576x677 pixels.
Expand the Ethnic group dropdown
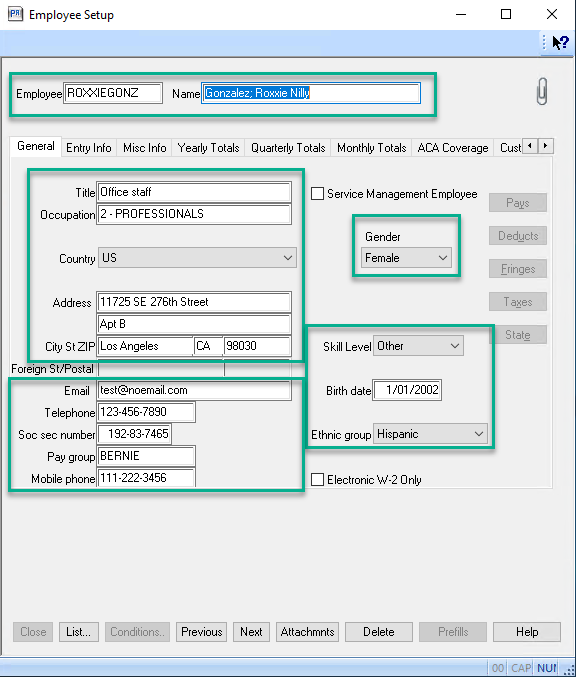pos(430,434)
